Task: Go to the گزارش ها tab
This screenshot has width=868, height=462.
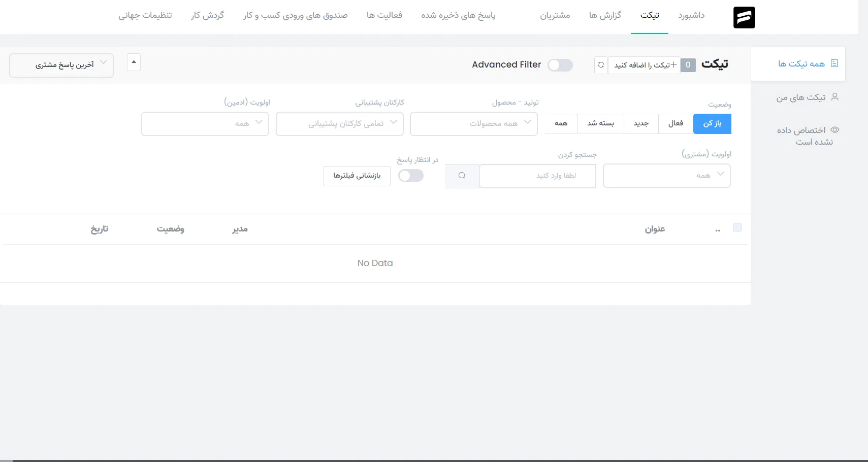Action: click(x=605, y=16)
